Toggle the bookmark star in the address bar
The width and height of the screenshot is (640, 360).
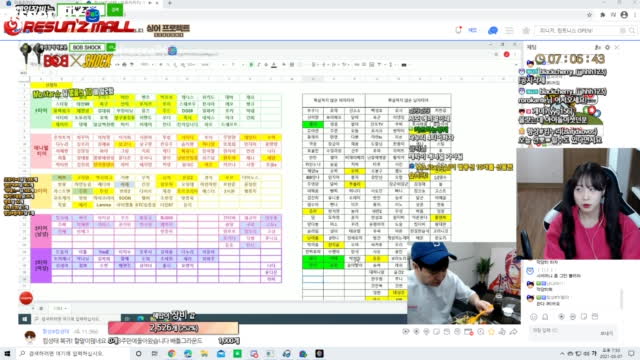589,15
